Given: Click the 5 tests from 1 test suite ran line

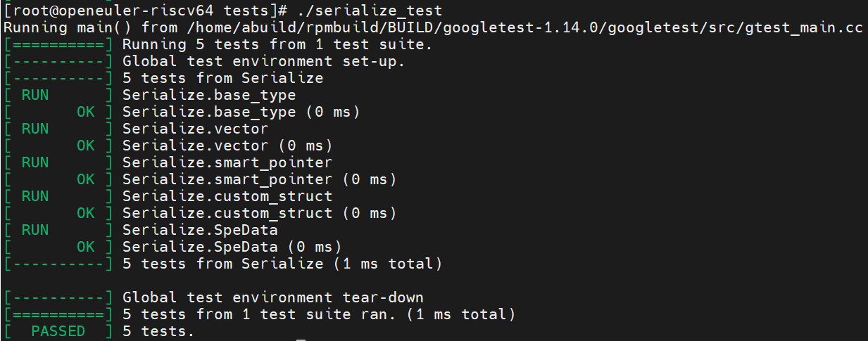Looking at the screenshot, I should click(260, 314).
